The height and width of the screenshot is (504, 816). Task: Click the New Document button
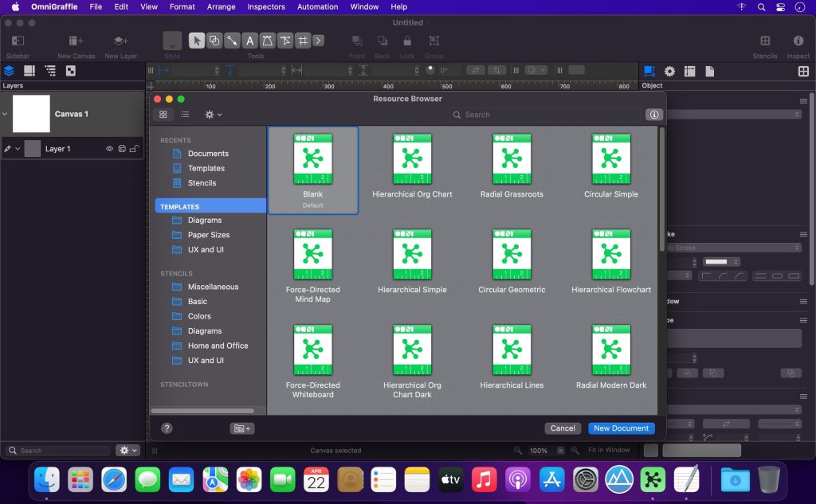[621, 428]
